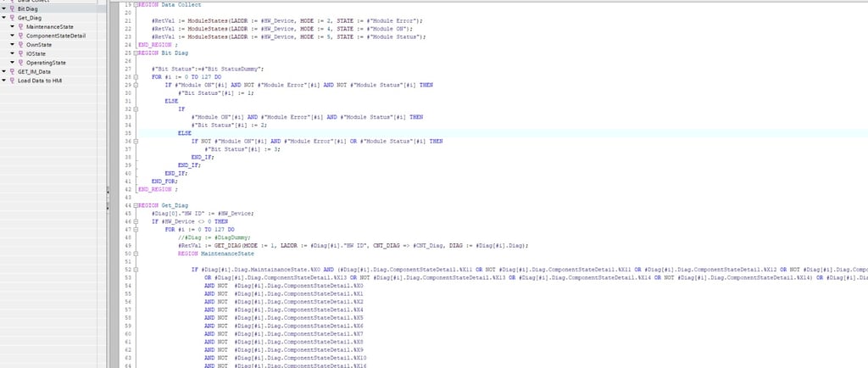This screenshot has height=368, width=868.
Task: Click "Bit Status"[#i] := 1 on line 30
Action: 216,93
